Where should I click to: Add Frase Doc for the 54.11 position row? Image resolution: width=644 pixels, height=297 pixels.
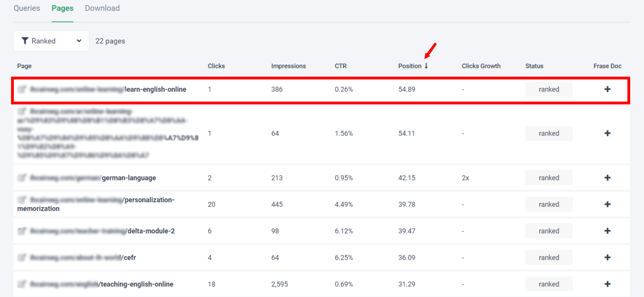[608, 134]
